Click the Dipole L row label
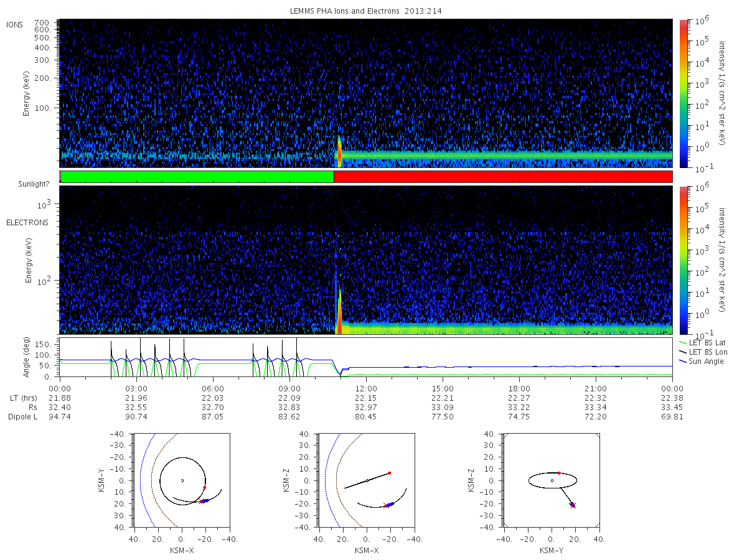This screenshot has width=747, height=560. 22,416
